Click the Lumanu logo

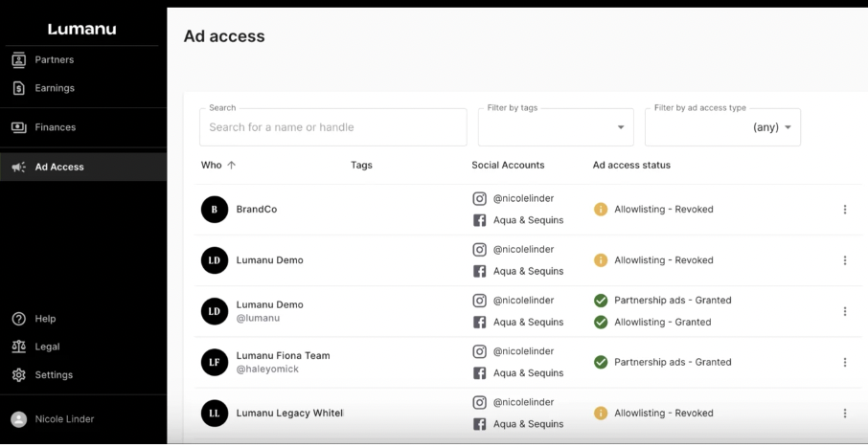82,29
